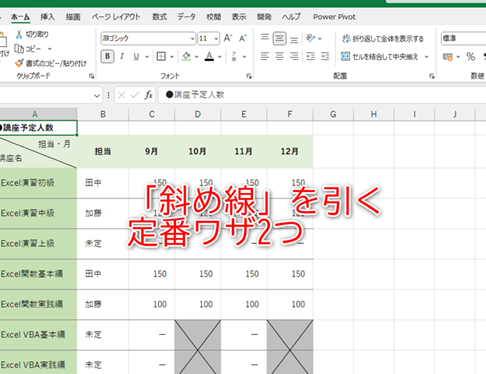Screen dimensions: 486x374
Task: Apply percent style format
Action: (x=471, y=57)
